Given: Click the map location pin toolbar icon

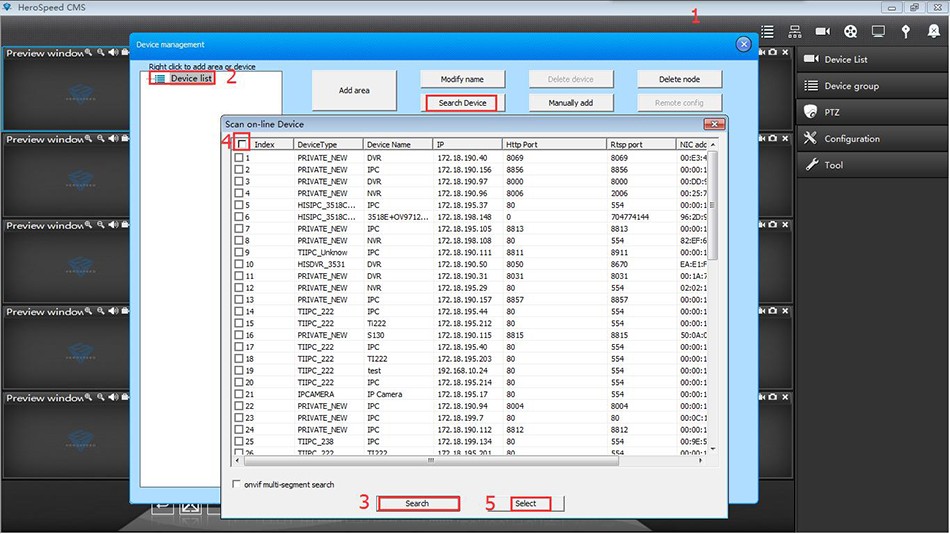Looking at the screenshot, I should pyautogui.click(x=906, y=31).
